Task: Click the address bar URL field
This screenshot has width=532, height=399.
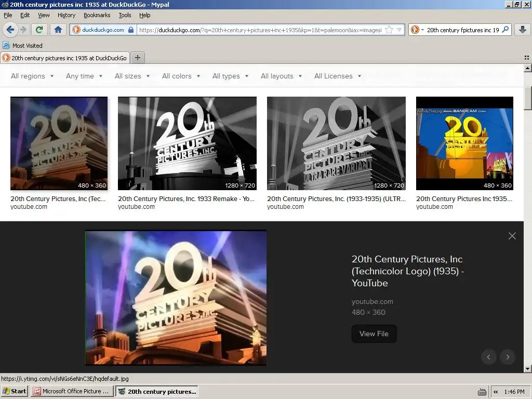Action: click(260, 30)
